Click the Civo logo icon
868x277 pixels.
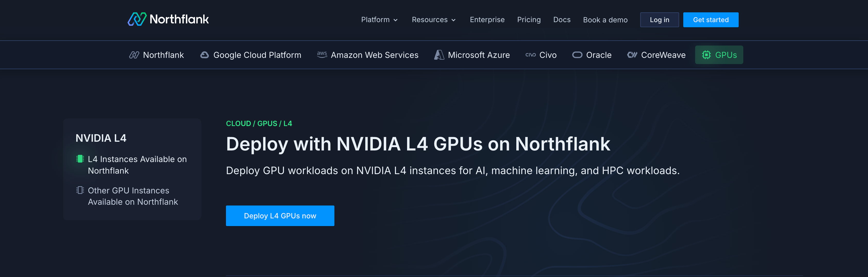(x=530, y=55)
